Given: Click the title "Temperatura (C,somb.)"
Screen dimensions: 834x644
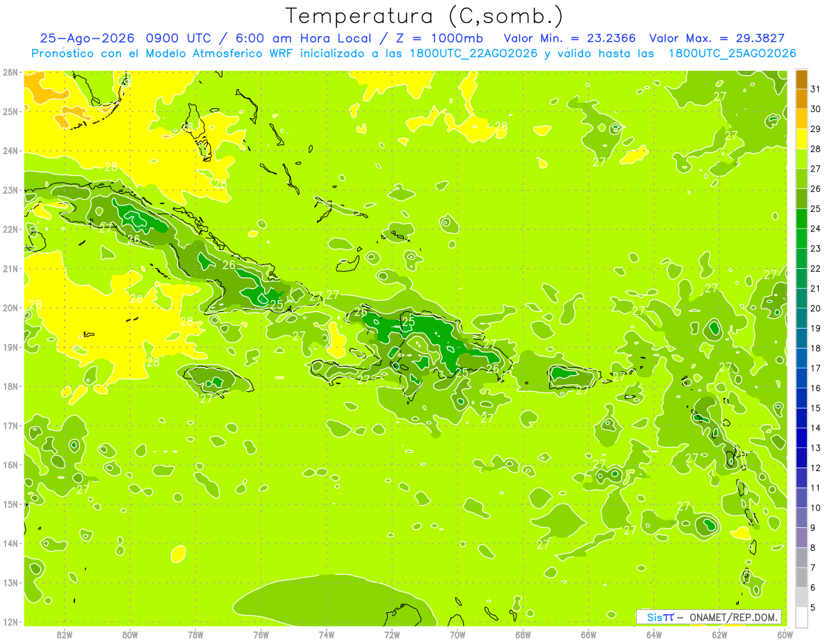Looking at the screenshot, I should pyautogui.click(x=425, y=16).
